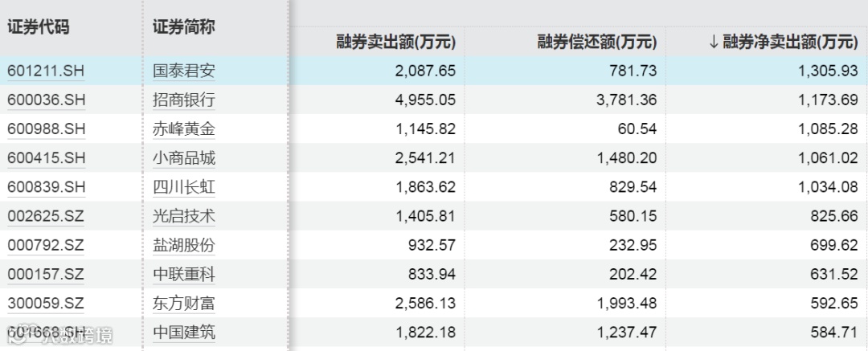868x351 pixels.
Task: Select the value 1,061.02 cell
Action: [829, 158]
